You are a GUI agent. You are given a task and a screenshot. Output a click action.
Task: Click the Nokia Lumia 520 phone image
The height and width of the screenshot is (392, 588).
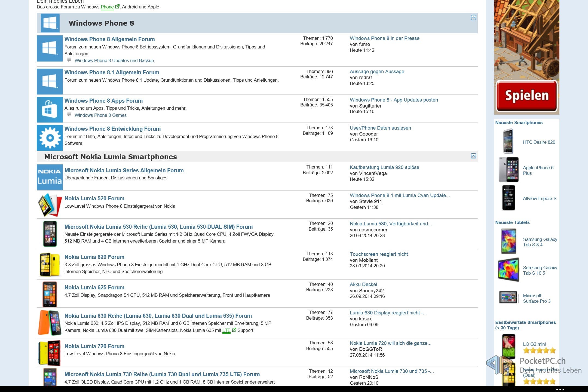[x=50, y=205]
